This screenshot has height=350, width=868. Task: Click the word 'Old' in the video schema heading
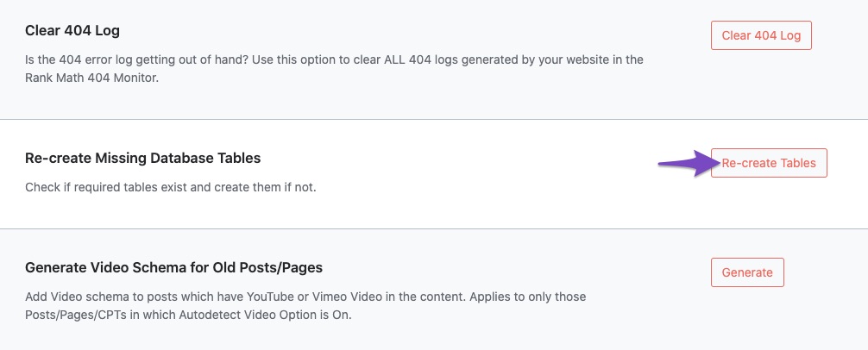pyautogui.click(x=224, y=268)
